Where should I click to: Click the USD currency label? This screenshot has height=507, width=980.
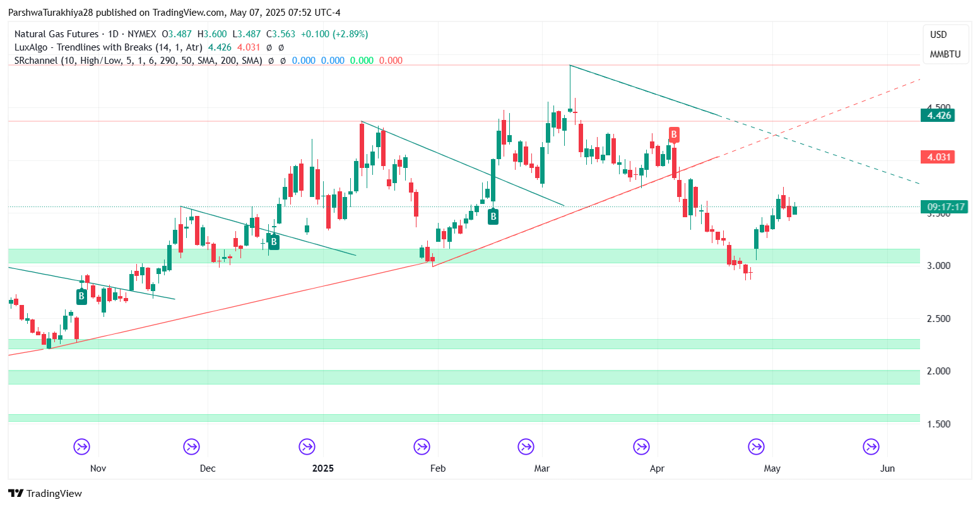(938, 35)
